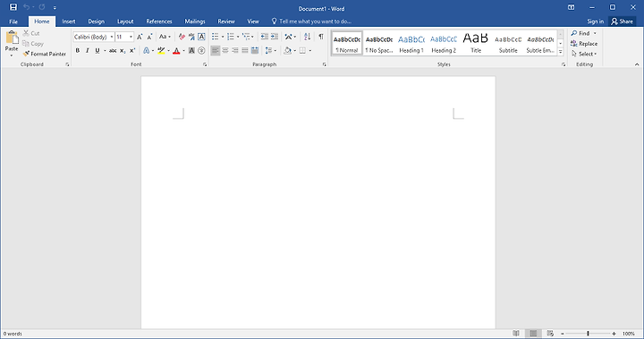The height and width of the screenshot is (339, 644).
Task: Apply the Title style
Action: (476, 43)
